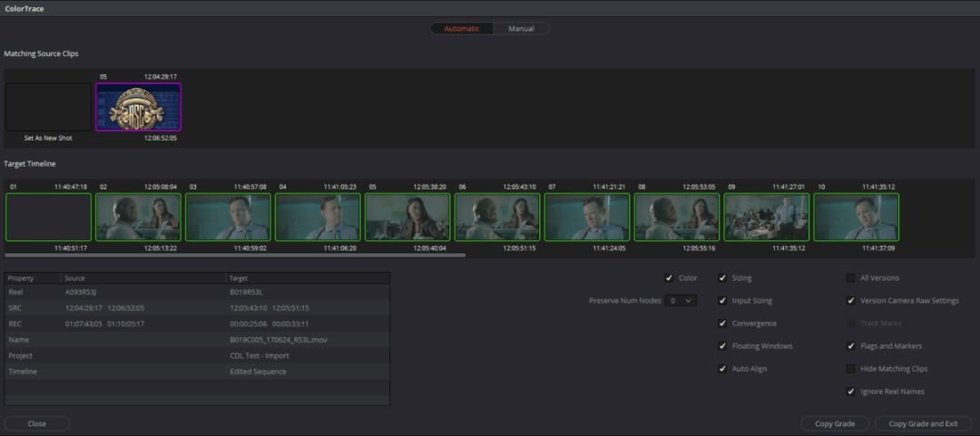
Task: Uncheck the Input Sizing checkbox
Action: click(x=722, y=300)
